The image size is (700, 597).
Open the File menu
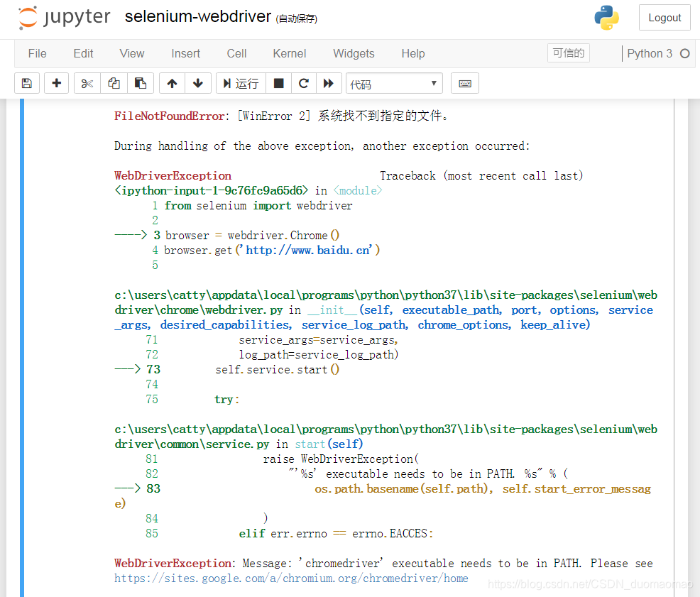point(37,53)
